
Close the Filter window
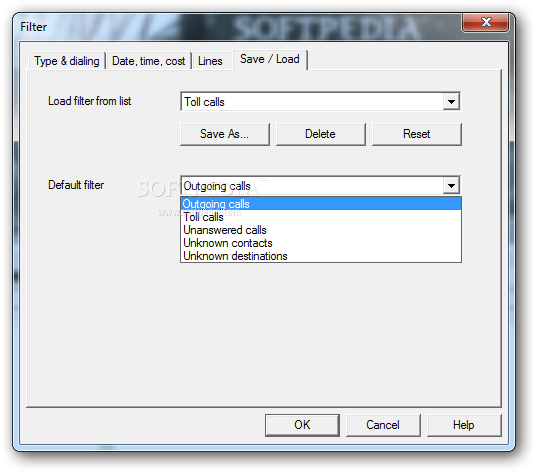[x=485, y=23]
